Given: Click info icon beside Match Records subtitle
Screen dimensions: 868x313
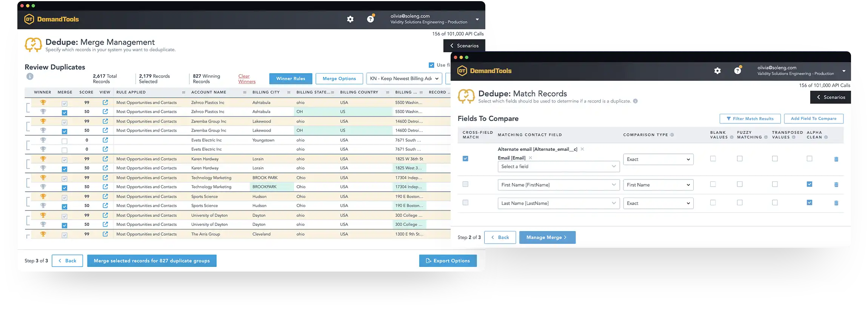Looking at the screenshot, I should click(636, 101).
